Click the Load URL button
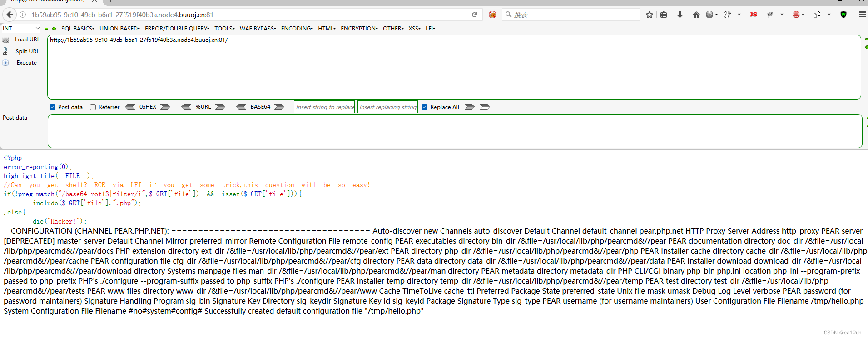 (x=27, y=40)
